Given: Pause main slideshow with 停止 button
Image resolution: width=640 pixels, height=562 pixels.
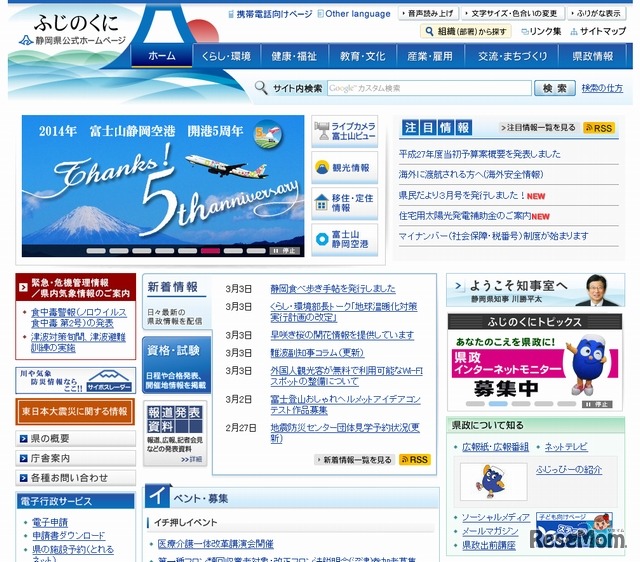Looking at the screenshot, I should coord(285,251).
